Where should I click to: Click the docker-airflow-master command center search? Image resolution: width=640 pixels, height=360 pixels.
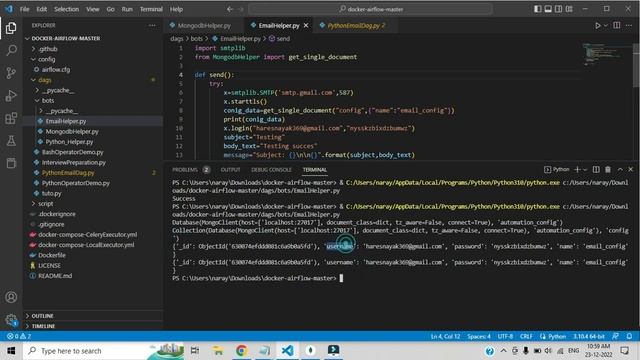coord(370,9)
